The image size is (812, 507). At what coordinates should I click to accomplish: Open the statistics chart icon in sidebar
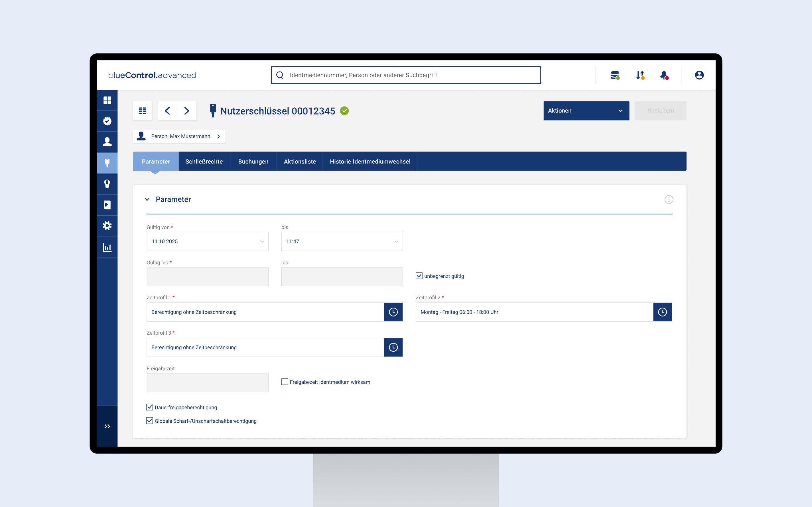[107, 248]
